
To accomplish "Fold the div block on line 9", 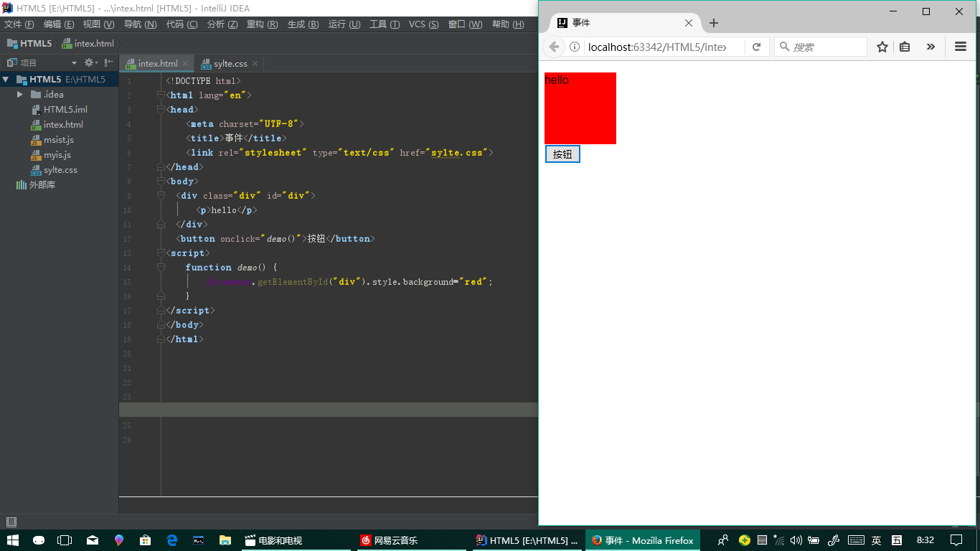I will pos(161,196).
